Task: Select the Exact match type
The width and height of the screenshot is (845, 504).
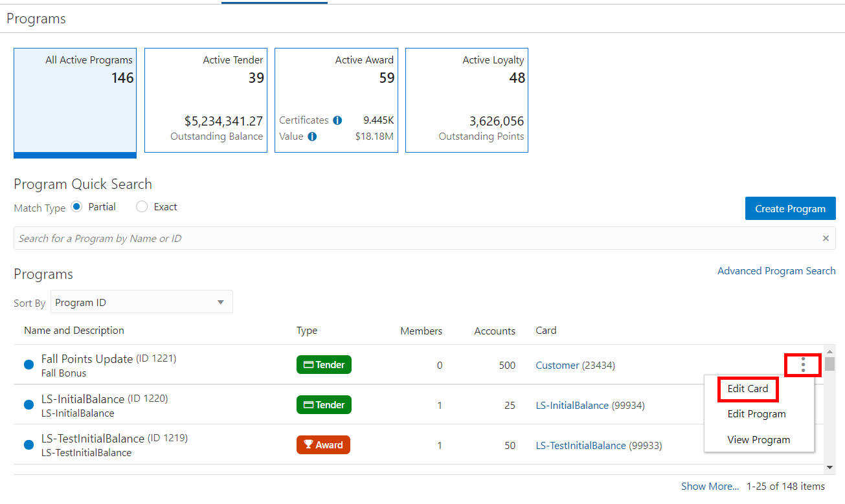Action: (142, 207)
